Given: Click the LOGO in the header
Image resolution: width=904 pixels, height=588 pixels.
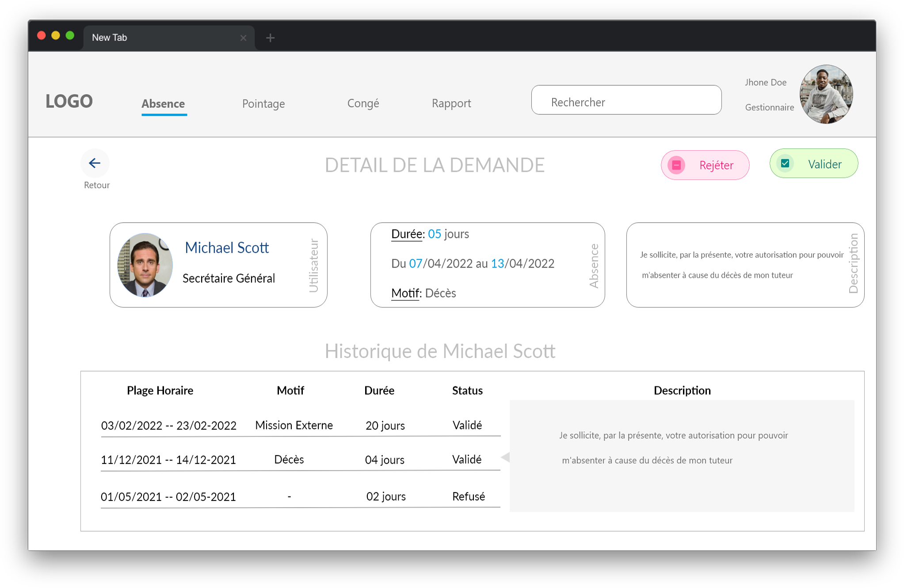Looking at the screenshot, I should click(x=69, y=101).
